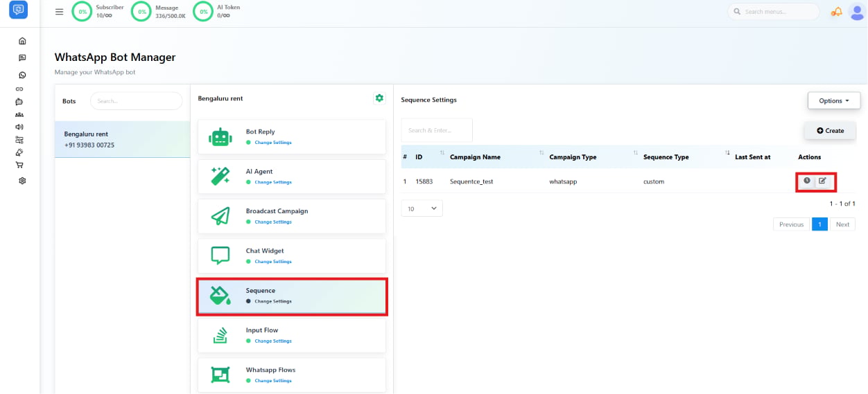Sort the table by Sequence Type
This screenshot has width=868, height=394.
686,156
